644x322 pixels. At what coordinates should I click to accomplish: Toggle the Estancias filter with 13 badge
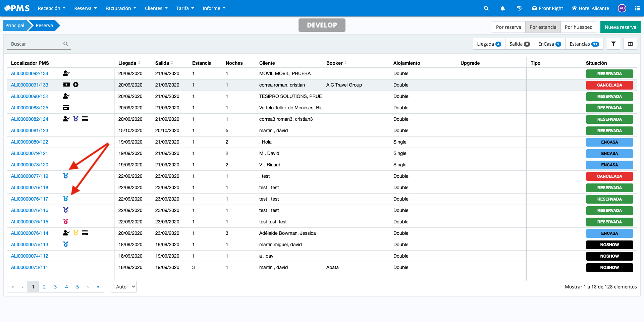[x=584, y=44]
